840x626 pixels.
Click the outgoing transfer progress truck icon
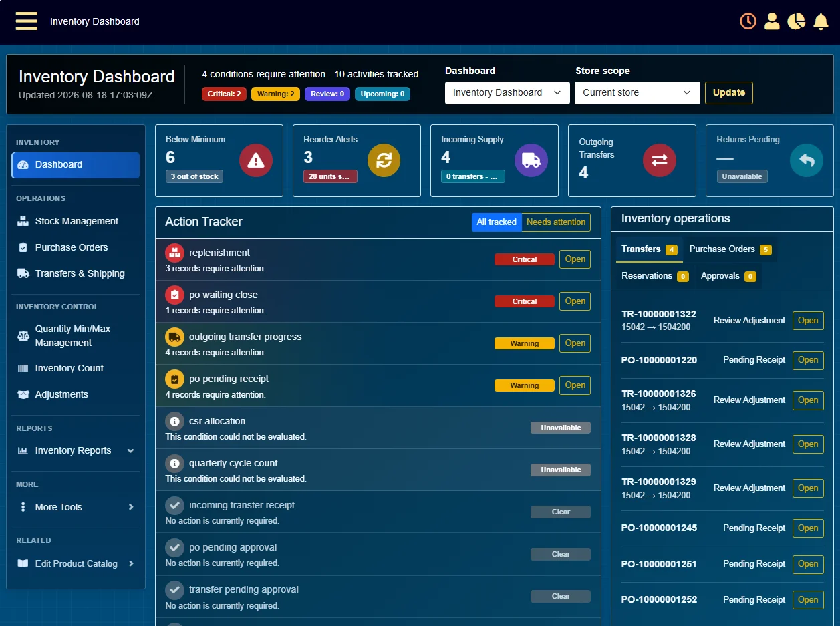174,337
